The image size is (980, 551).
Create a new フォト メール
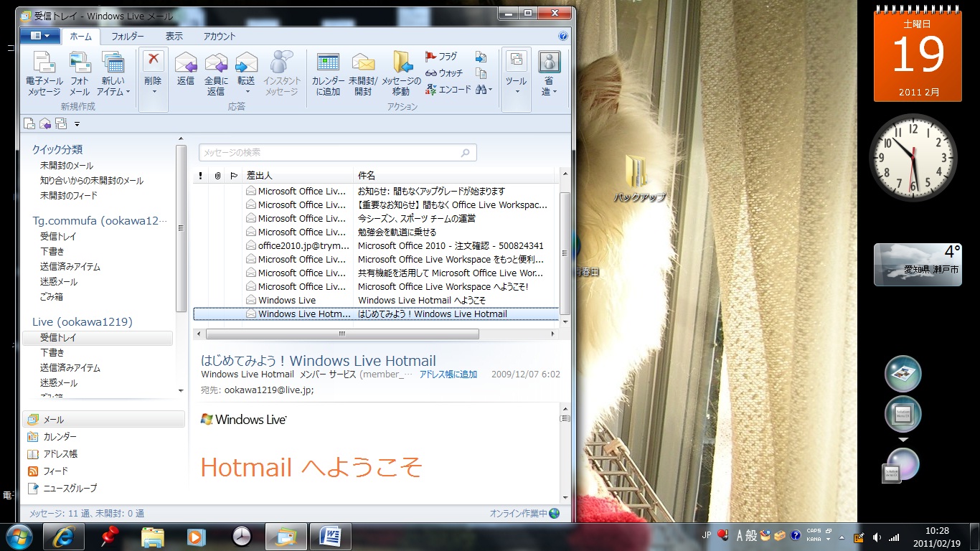pyautogui.click(x=79, y=74)
